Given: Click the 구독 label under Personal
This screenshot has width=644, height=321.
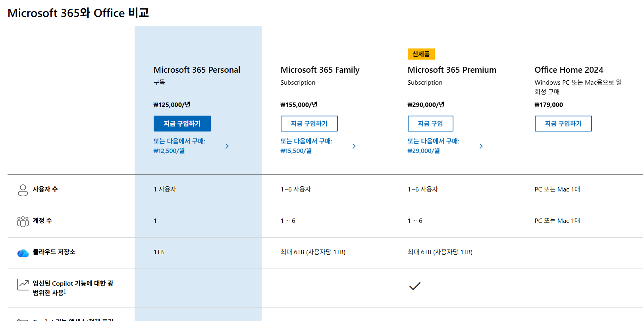Looking at the screenshot, I should coord(159,82).
